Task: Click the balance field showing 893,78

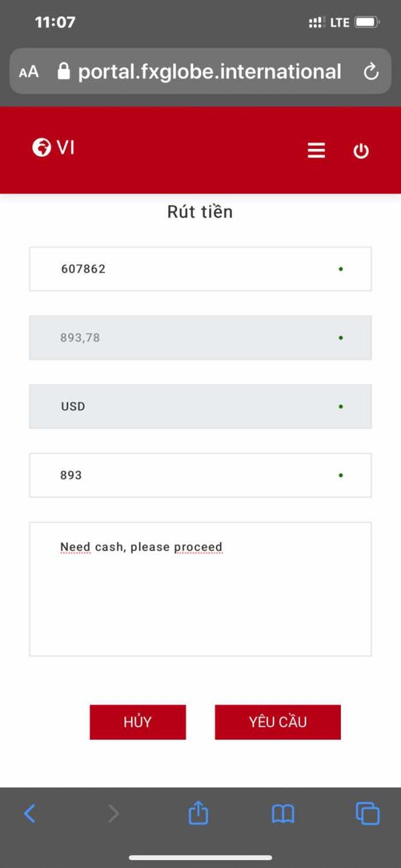Action: [x=200, y=337]
